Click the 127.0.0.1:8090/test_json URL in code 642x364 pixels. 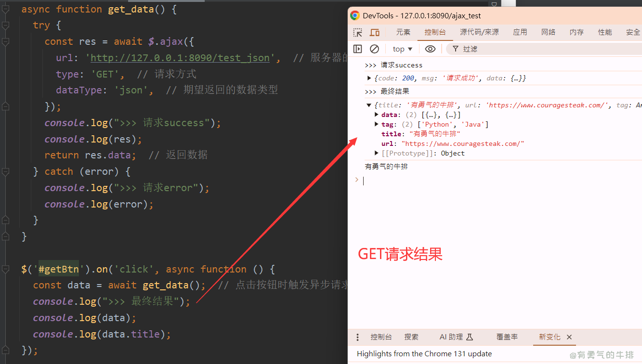[180, 58]
